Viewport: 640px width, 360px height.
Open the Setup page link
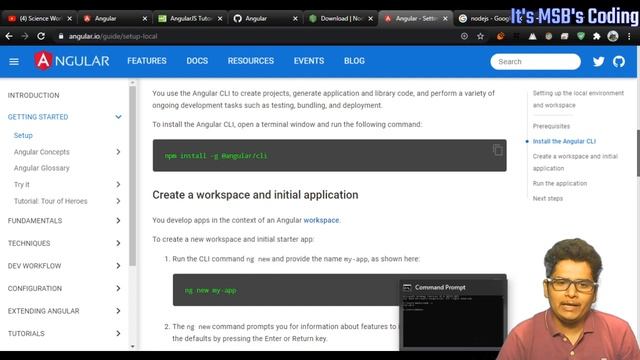coord(23,136)
